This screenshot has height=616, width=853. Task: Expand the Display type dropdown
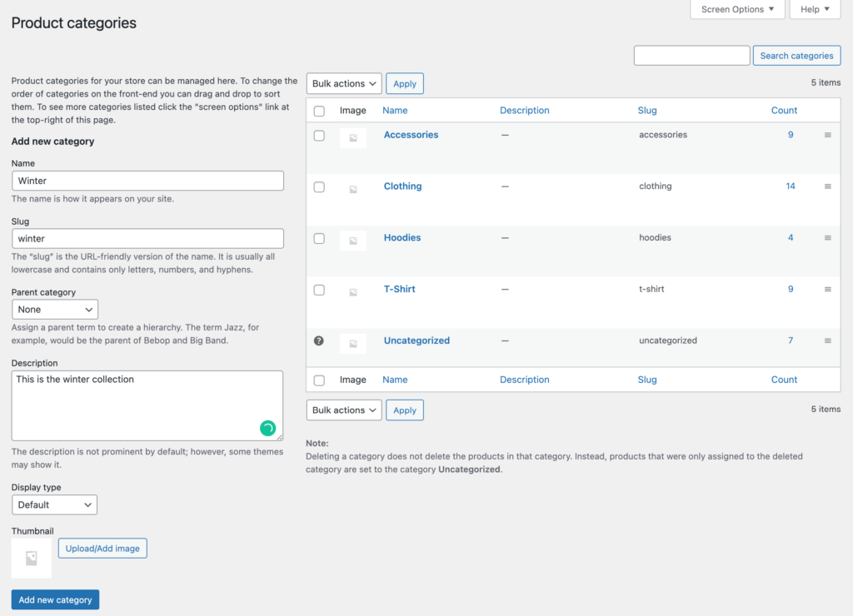[55, 504]
